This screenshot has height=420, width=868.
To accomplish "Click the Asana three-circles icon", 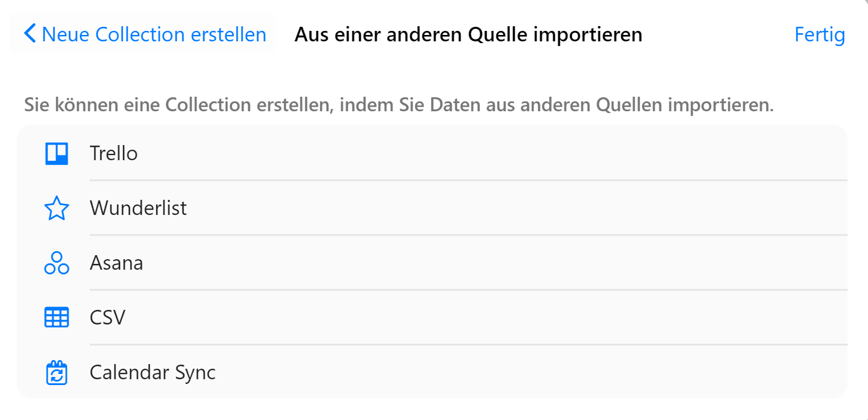I will tap(57, 263).
